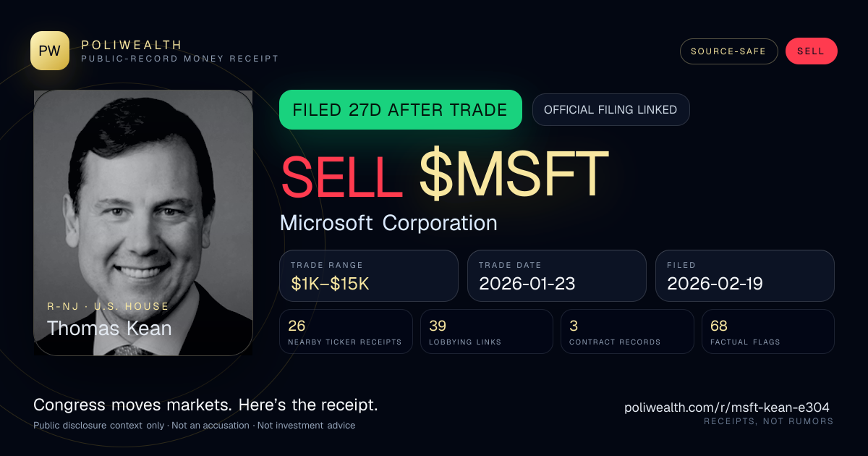868x456 pixels.
Task: Open the 3 Contract Records tile
Action: tap(627, 332)
